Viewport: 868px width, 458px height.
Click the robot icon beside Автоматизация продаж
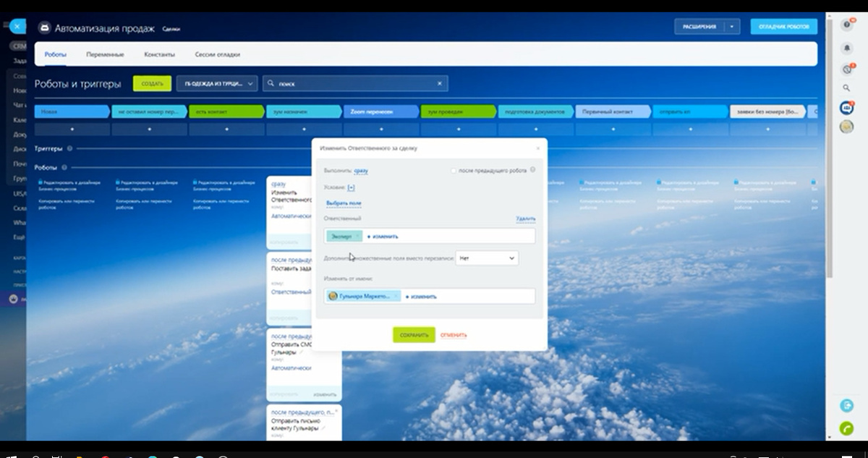point(46,28)
